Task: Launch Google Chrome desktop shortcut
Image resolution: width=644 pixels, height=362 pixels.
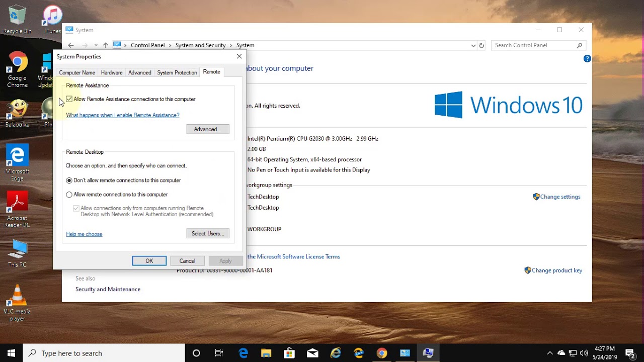Action: point(17,69)
